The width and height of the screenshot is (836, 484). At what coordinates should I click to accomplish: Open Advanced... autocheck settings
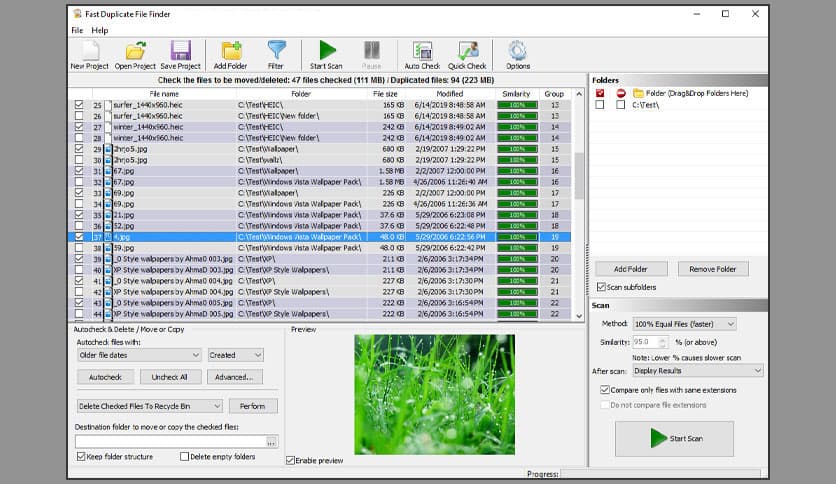(x=234, y=377)
